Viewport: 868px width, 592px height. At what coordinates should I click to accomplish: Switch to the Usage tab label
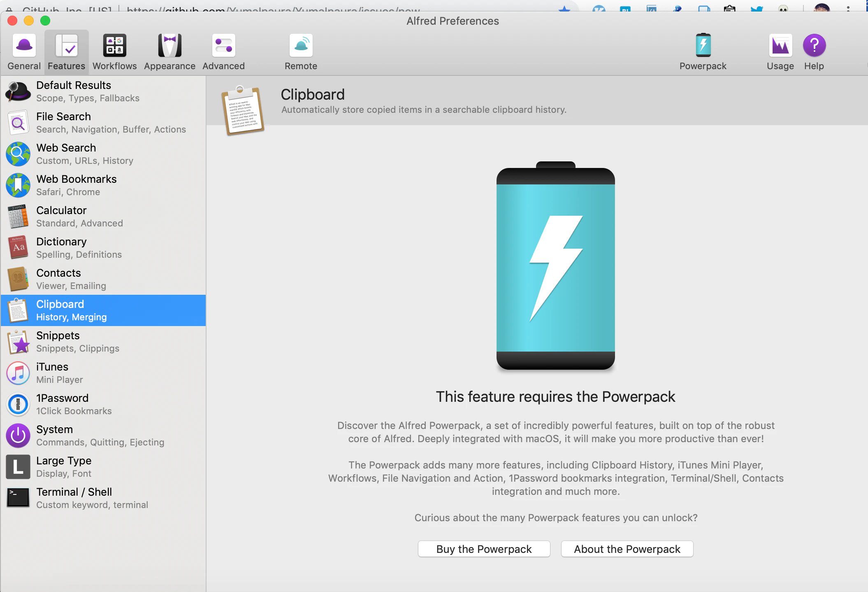[x=780, y=66]
